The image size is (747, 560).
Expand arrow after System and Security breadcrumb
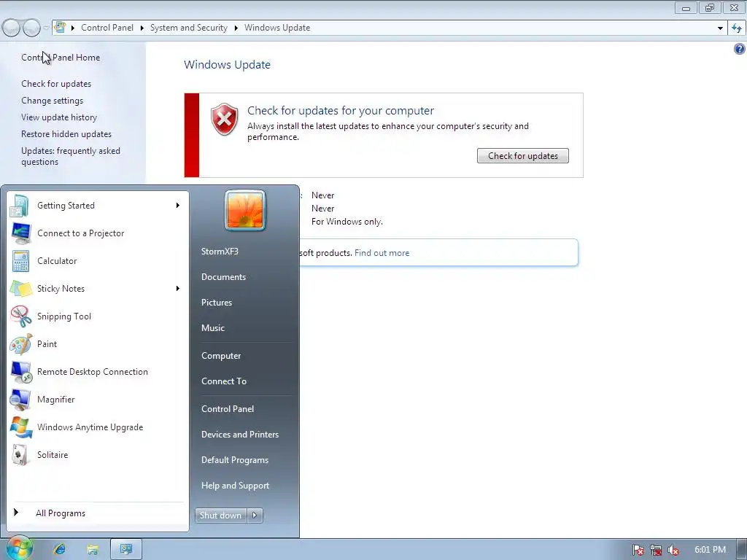tap(236, 28)
